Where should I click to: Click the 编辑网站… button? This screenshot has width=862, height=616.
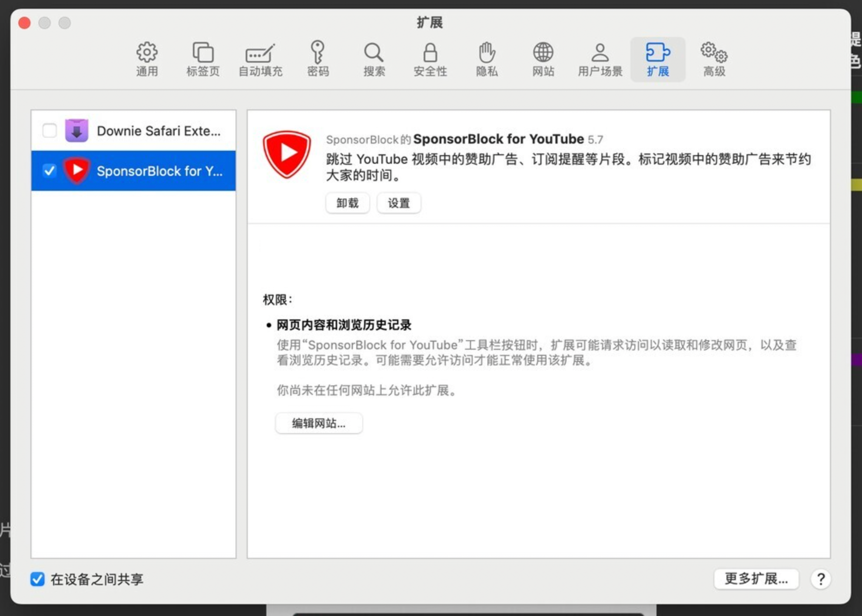tap(319, 423)
